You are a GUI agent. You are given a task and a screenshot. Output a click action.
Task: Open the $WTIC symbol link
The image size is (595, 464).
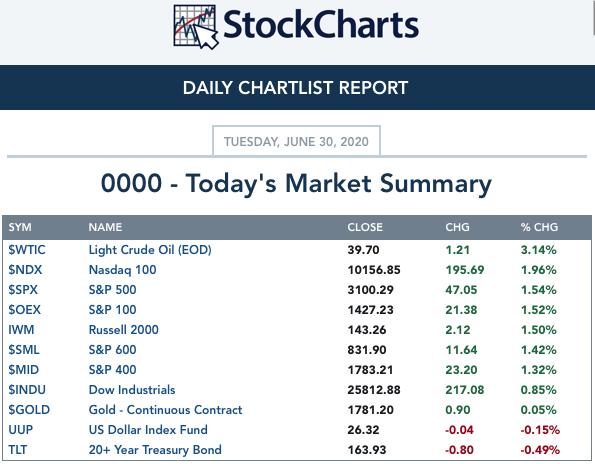[x=27, y=250]
